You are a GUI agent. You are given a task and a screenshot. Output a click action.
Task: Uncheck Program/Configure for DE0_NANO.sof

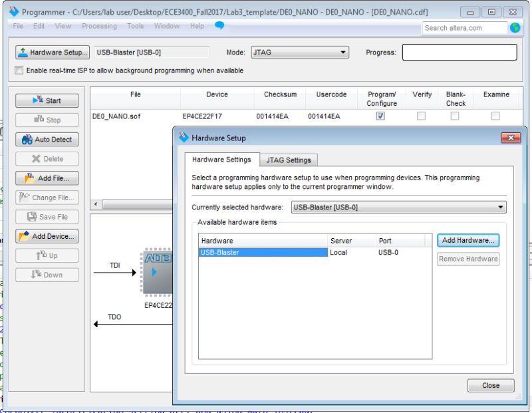coord(380,116)
